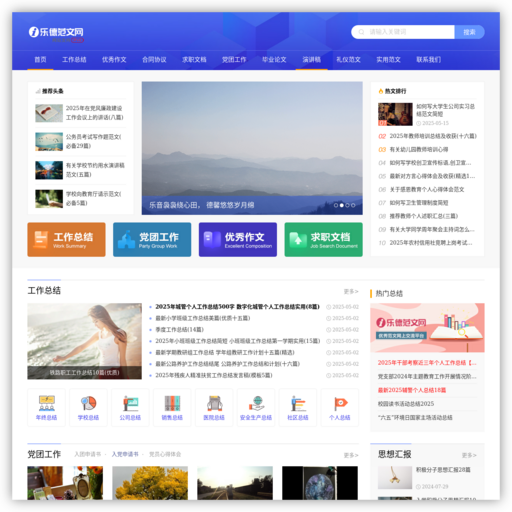Open 党团工作 in navigation bar
512x512 pixels.
234,60
